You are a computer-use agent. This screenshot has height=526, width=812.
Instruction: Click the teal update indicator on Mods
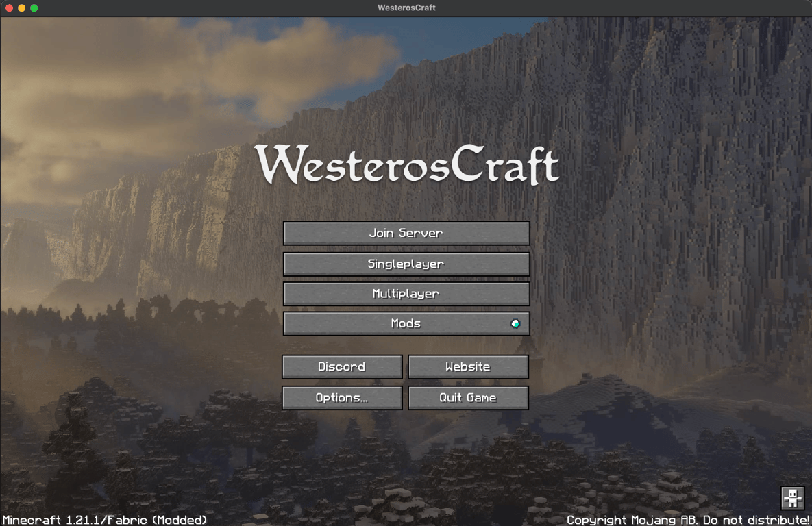tap(515, 323)
